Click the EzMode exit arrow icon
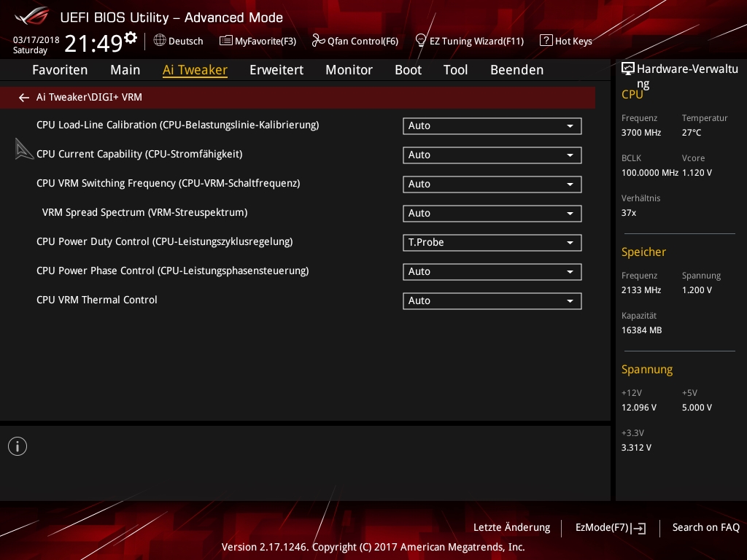The height and width of the screenshot is (560, 747). pos(639,528)
